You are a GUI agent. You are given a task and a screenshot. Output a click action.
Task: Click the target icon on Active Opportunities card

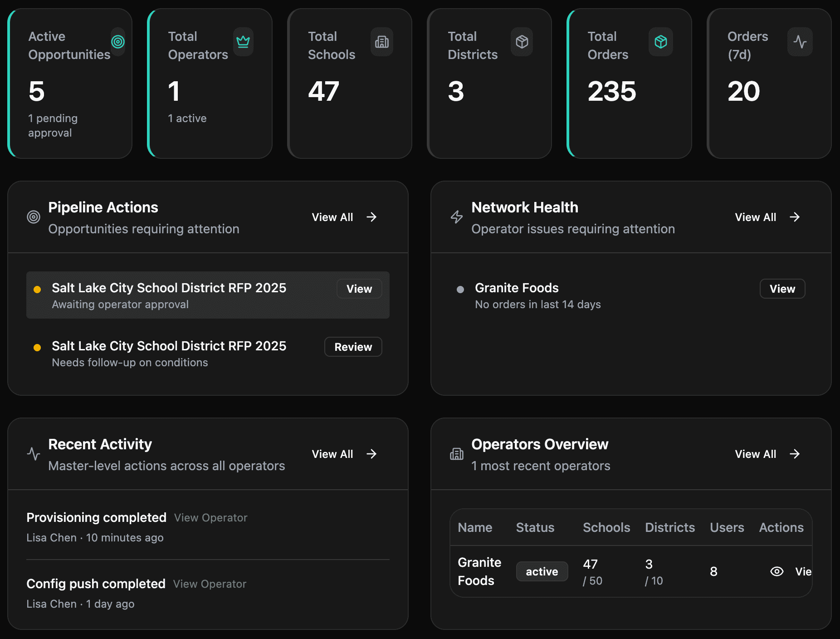point(118,41)
